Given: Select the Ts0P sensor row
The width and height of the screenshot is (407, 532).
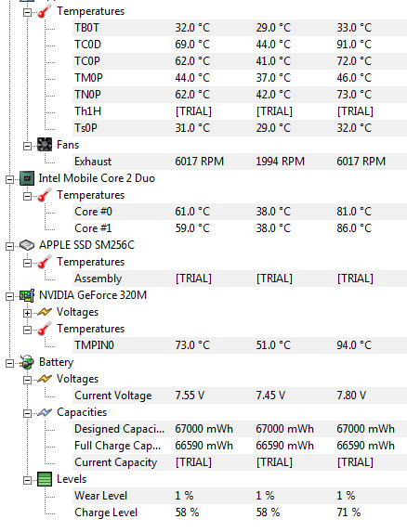Looking at the screenshot, I should (240, 128).
